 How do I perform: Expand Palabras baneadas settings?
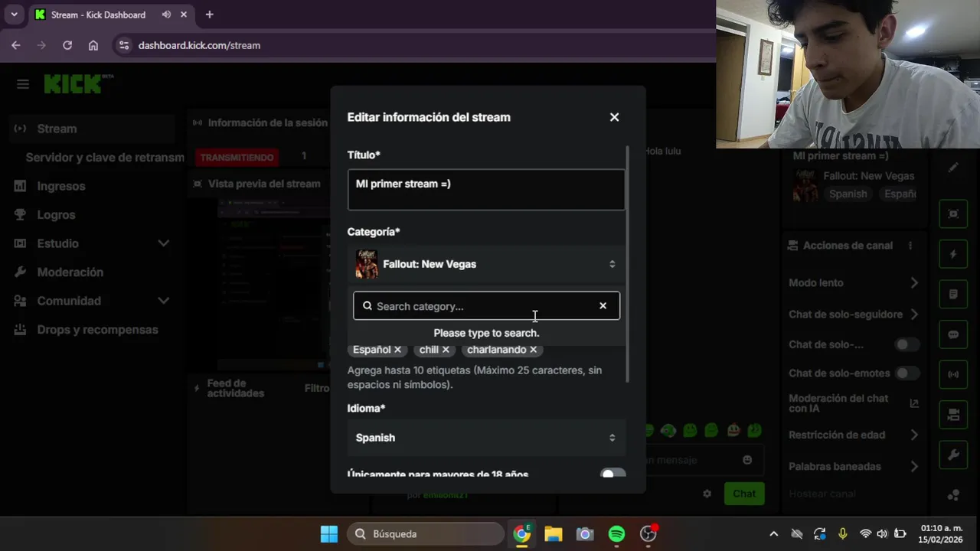coord(914,466)
